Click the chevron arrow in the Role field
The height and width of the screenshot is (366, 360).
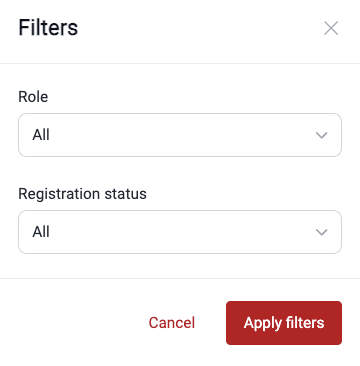[x=322, y=135]
